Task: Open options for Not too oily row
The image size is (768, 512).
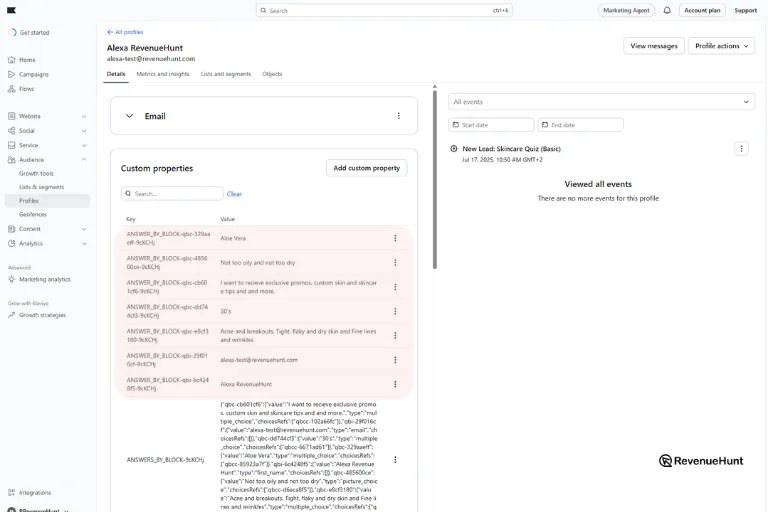Action: [x=395, y=263]
